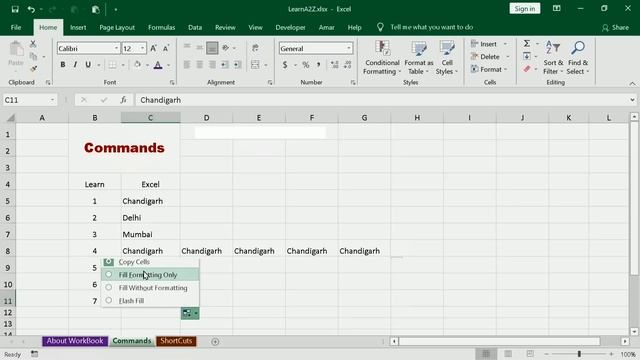Click the Share button

pos(615,27)
